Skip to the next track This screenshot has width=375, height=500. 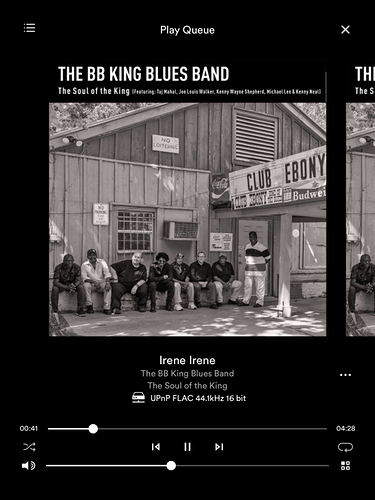[x=219, y=447]
